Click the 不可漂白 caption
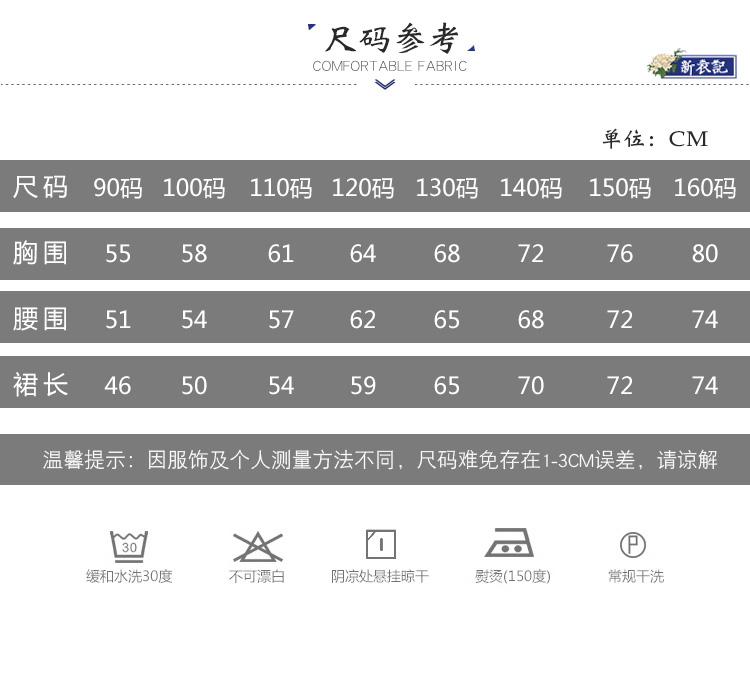The width and height of the screenshot is (750, 680). pyautogui.click(x=257, y=576)
